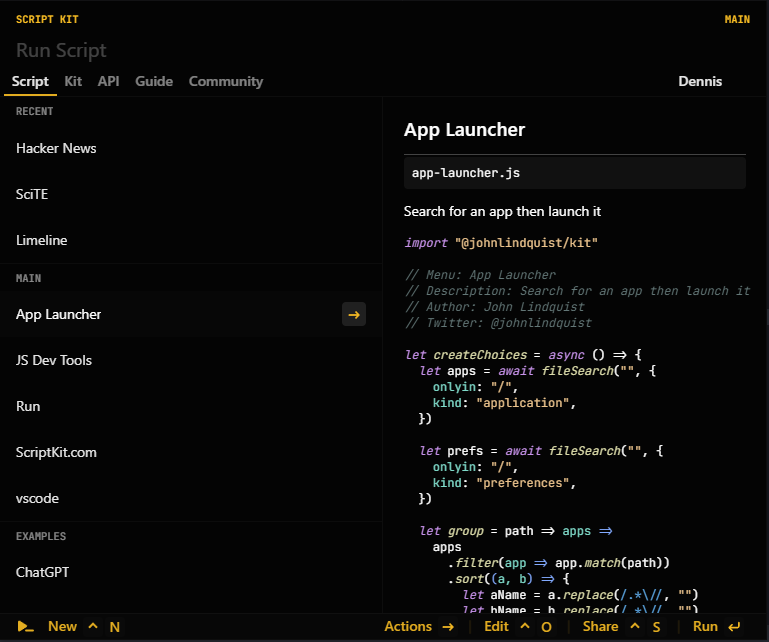Switch to the Guide tab

pos(154,82)
